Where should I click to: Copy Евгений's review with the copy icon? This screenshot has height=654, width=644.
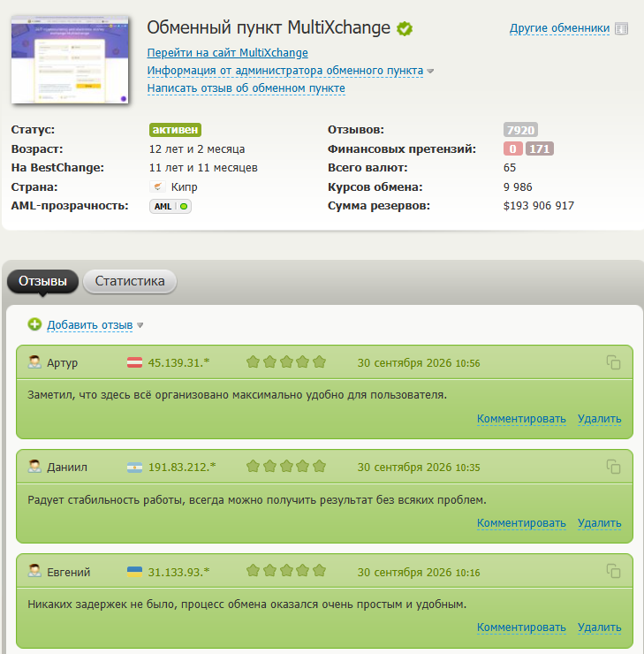pos(613,571)
